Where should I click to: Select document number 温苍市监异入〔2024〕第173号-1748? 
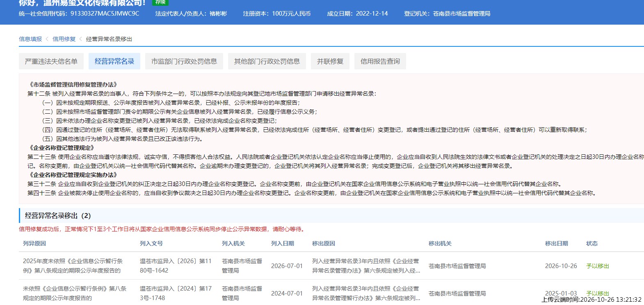tap(176, 293)
